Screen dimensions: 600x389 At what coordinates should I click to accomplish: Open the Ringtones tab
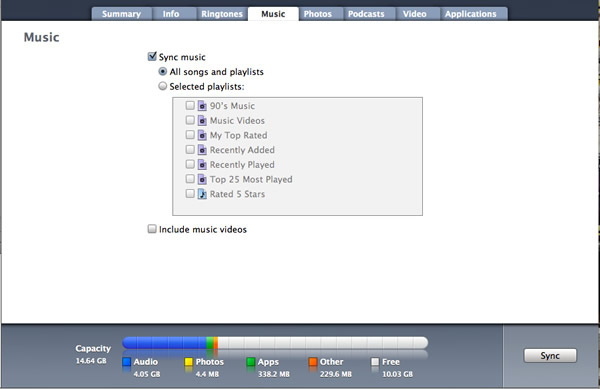(x=222, y=14)
